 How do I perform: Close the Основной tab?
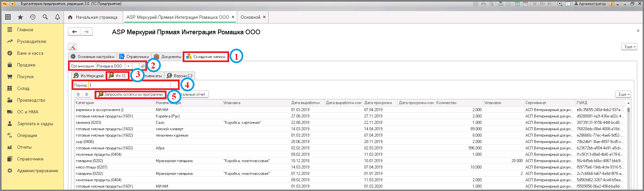264,17
